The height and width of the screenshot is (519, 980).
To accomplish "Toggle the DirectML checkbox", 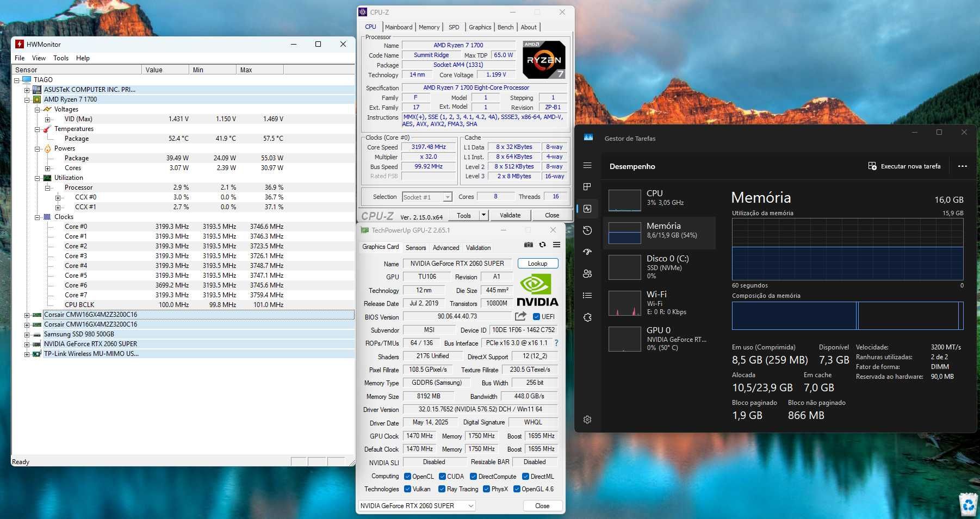I will point(525,477).
